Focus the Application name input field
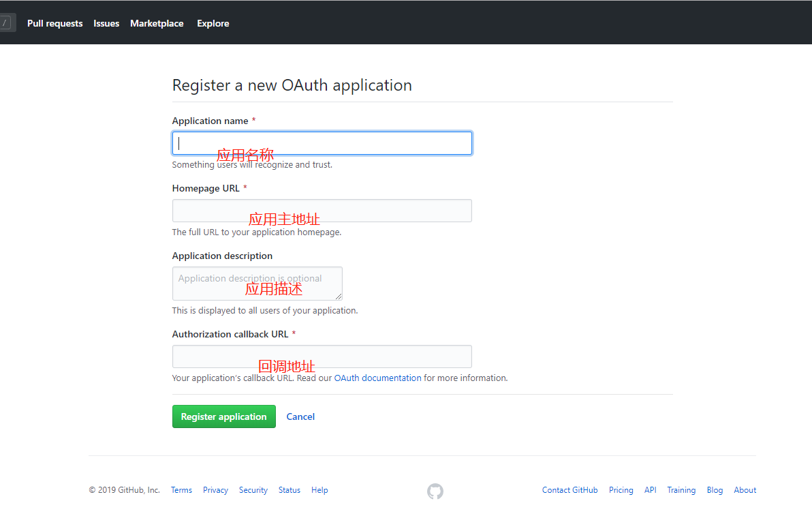Image resolution: width=812 pixels, height=531 pixels. click(x=322, y=143)
